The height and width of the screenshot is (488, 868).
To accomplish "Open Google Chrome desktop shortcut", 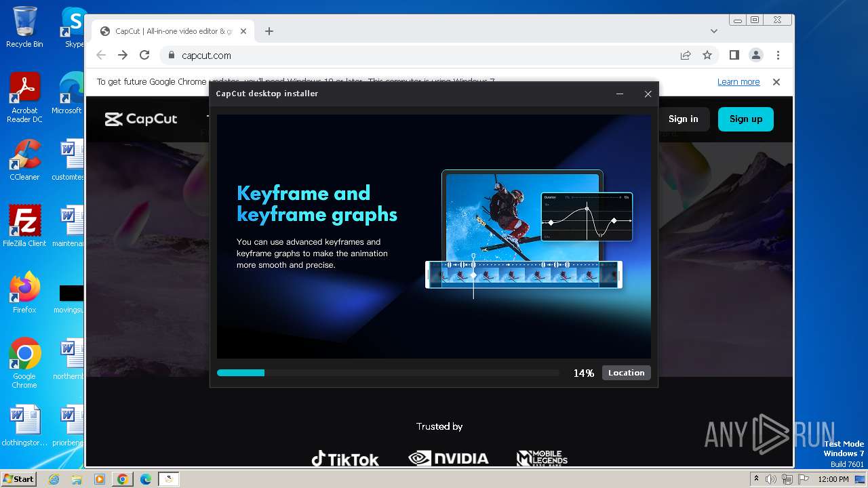I will click(24, 363).
